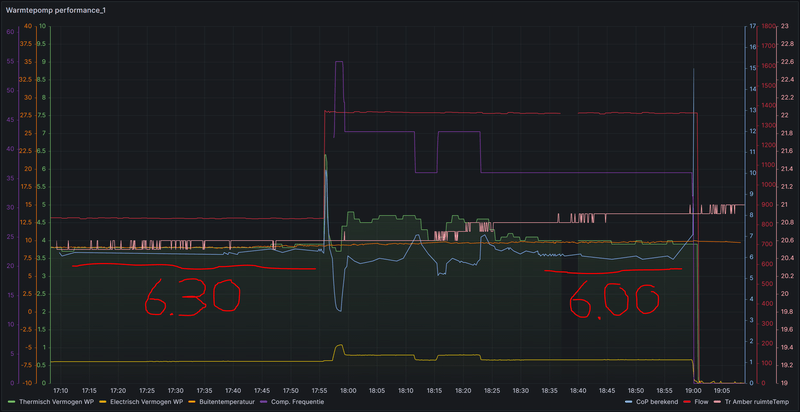Toggle the Buitentemperatuur legend series

click(x=229, y=402)
